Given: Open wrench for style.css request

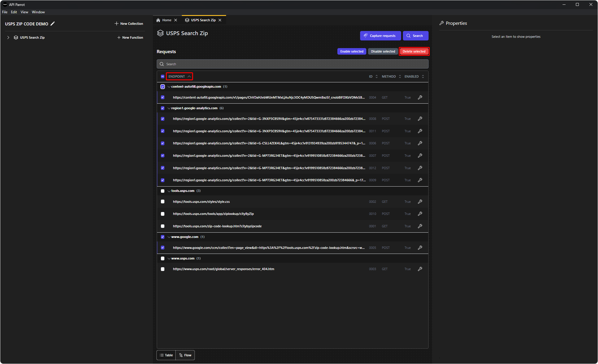Looking at the screenshot, I should pos(420,202).
